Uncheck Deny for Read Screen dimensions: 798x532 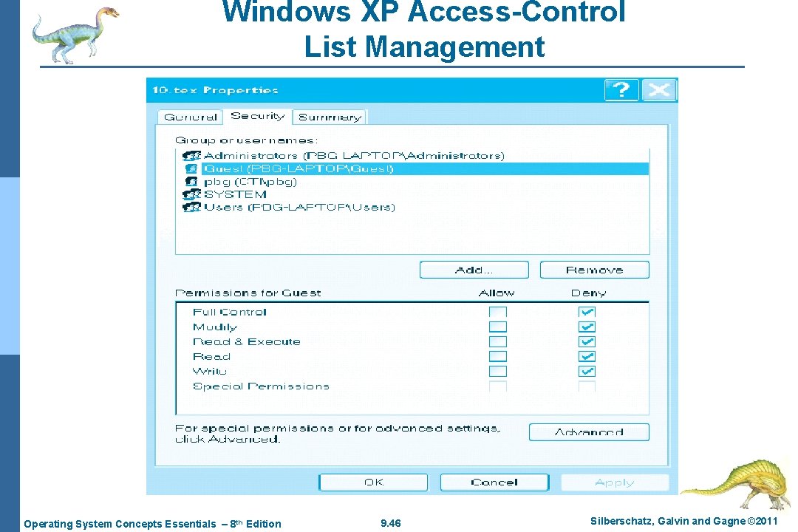587,356
